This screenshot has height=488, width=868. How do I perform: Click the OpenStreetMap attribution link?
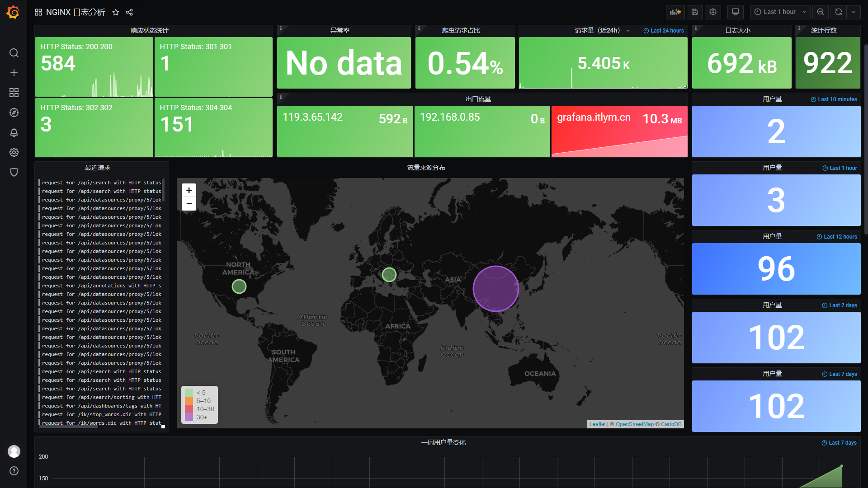click(635, 424)
